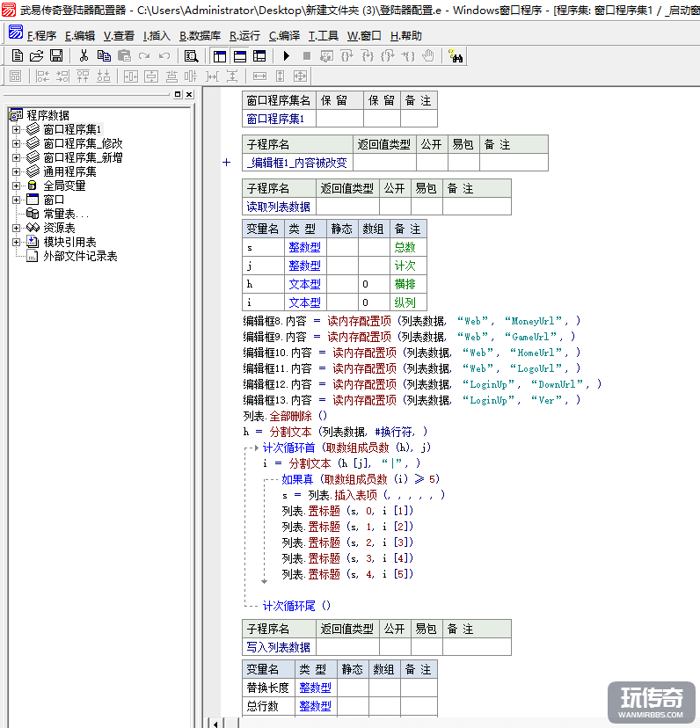Click the run-to-cursor debug icon
The image size is (700, 728).
pyautogui.click(x=408, y=56)
